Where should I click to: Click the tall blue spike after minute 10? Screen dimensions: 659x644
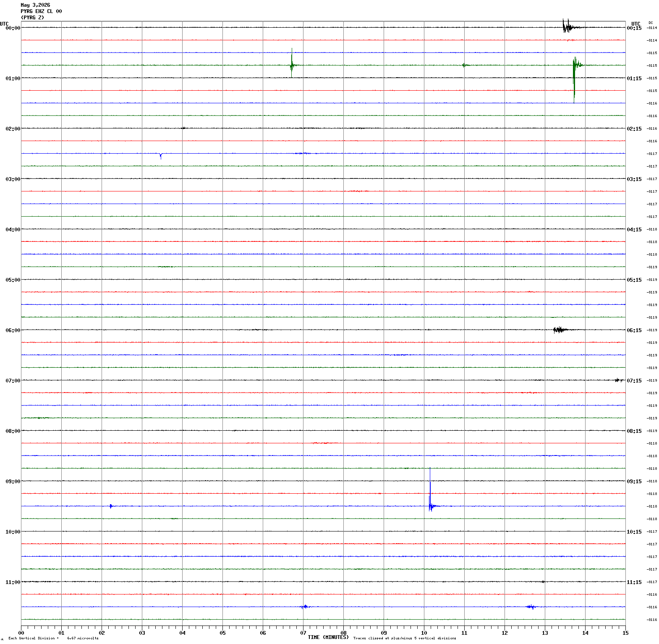[430, 490]
